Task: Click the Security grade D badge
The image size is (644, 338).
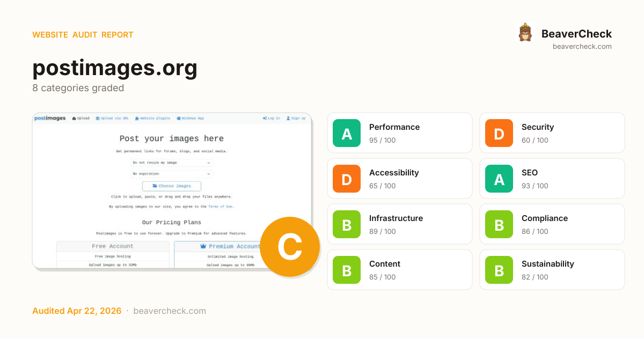Action: 499,133
